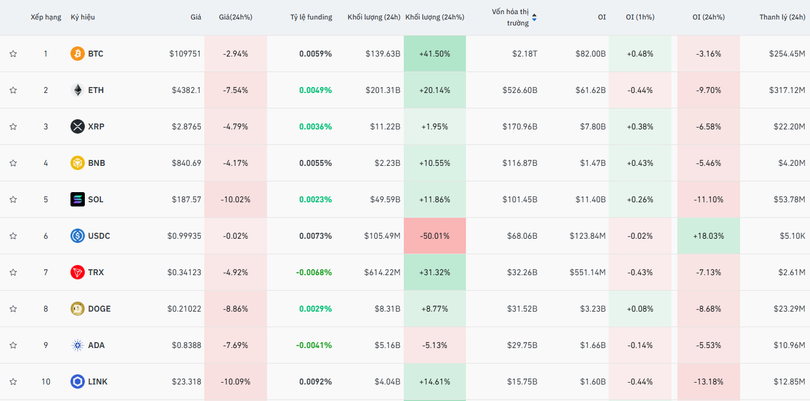The width and height of the screenshot is (810, 401).
Task: Sort table by Tỷ lệ funding header
Action: point(310,17)
